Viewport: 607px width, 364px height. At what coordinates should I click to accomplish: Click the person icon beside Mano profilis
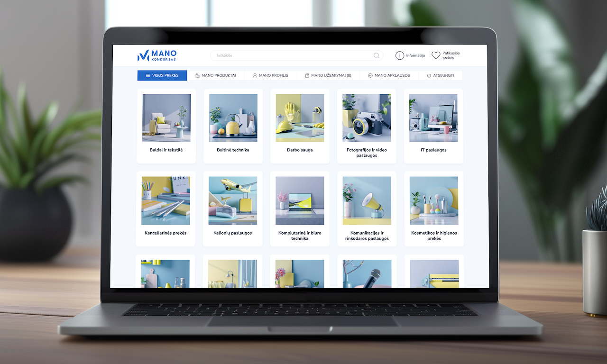click(255, 75)
